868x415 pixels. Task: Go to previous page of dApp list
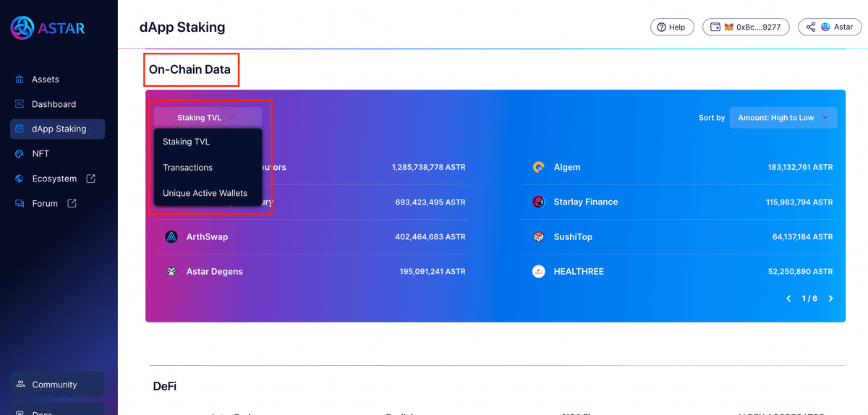(788, 299)
